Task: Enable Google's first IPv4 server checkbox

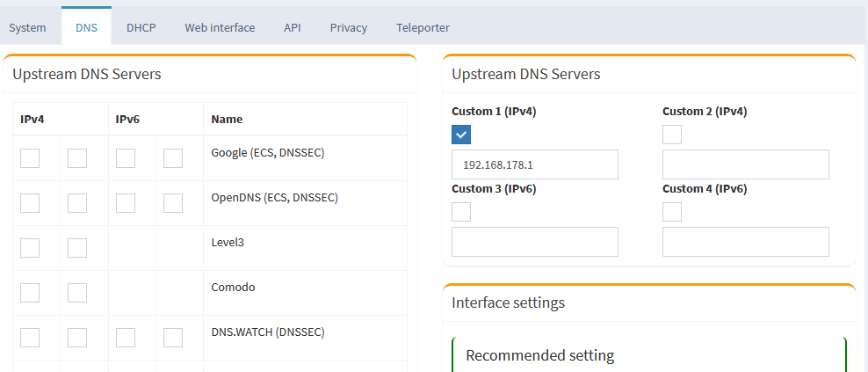Action: pos(30,158)
